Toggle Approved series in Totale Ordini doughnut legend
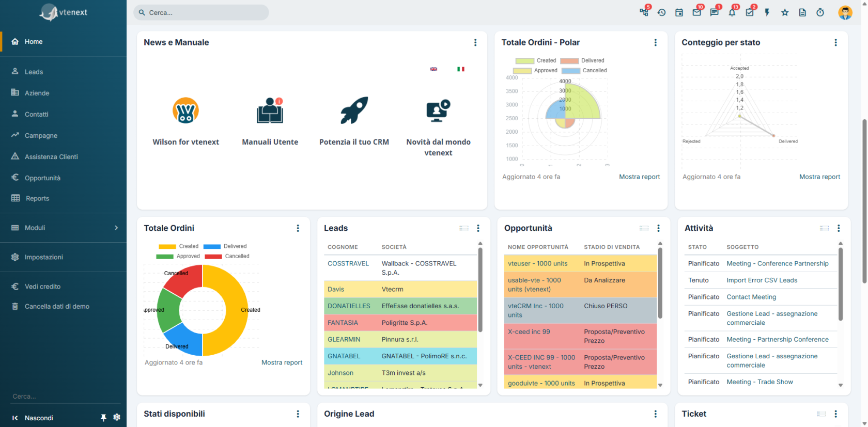The width and height of the screenshot is (868, 427). click(178, 256)
